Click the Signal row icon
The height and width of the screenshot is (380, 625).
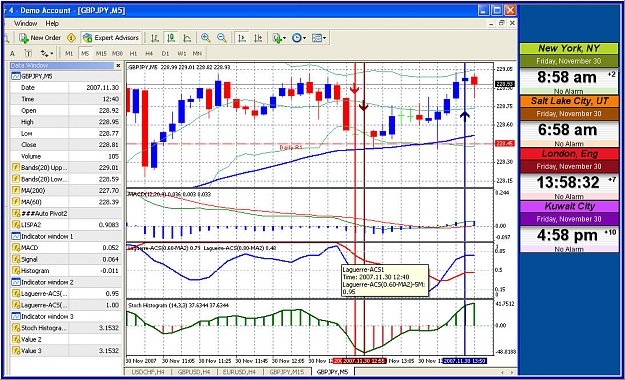16,259
